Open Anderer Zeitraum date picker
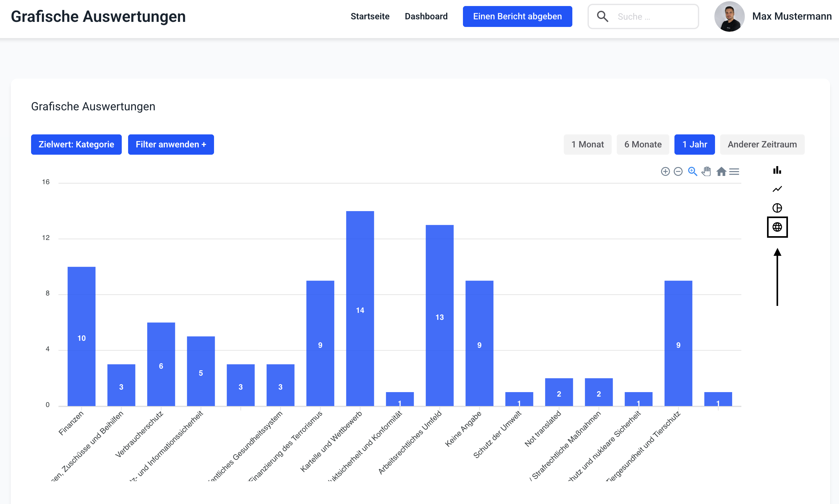 762,144
